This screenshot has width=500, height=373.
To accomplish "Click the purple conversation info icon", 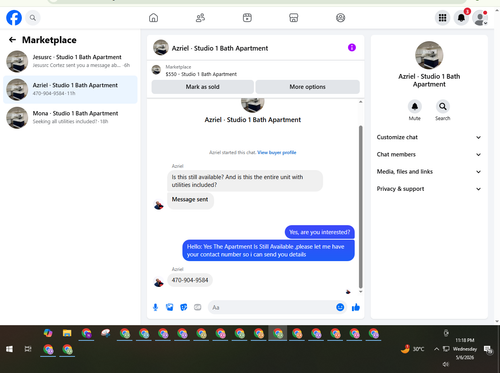I will [x=352, y=48].
